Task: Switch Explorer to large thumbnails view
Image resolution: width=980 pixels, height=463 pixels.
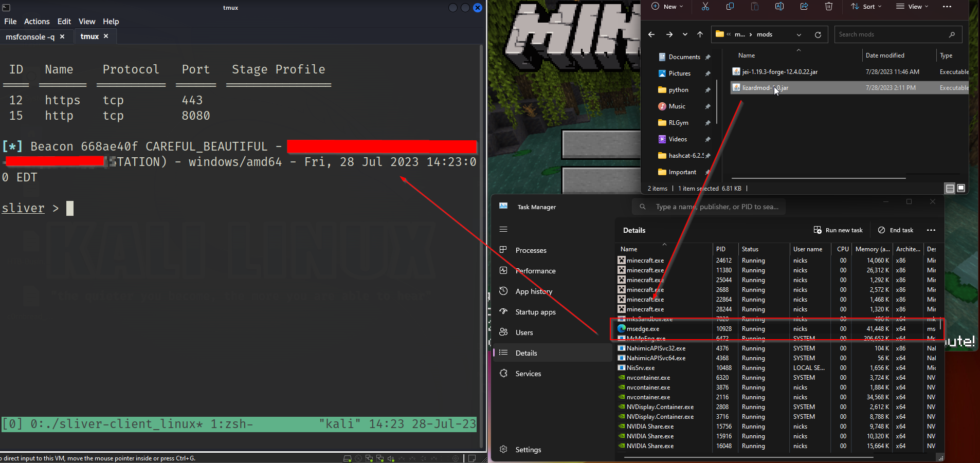Action: point(960,188)
